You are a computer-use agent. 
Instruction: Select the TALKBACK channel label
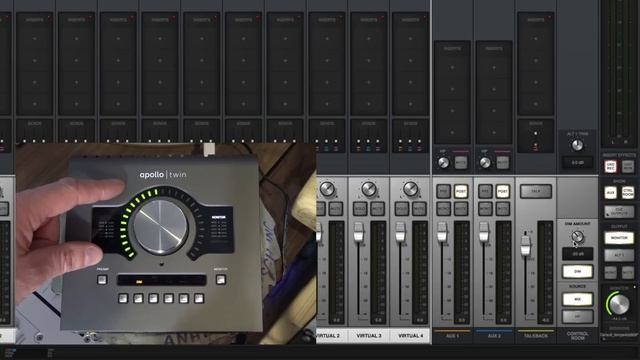pos(536,336)
